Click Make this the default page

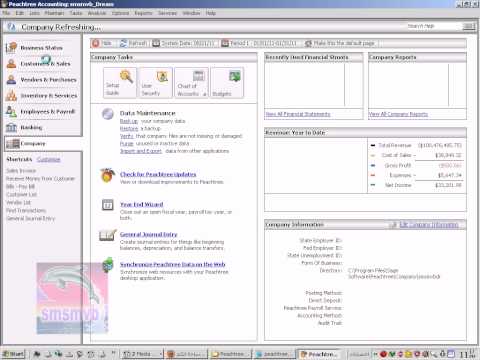(340, 43)
